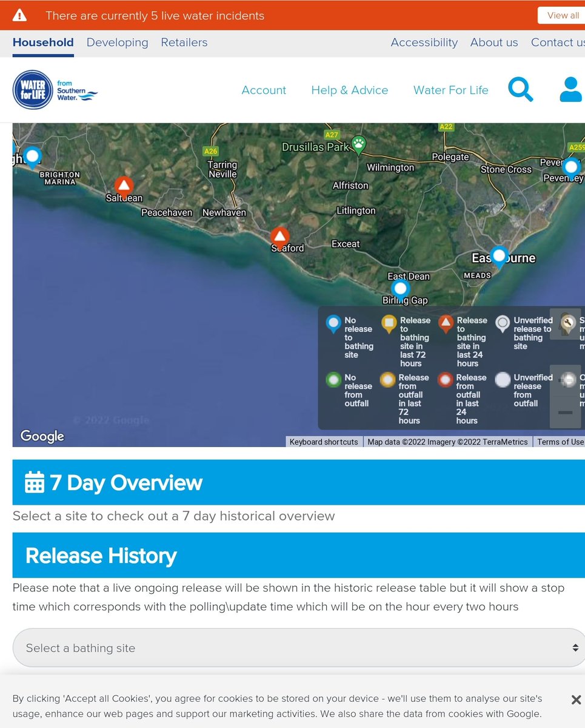Open the About us link
Screen dimensions: 585x728
click(494, 42)
